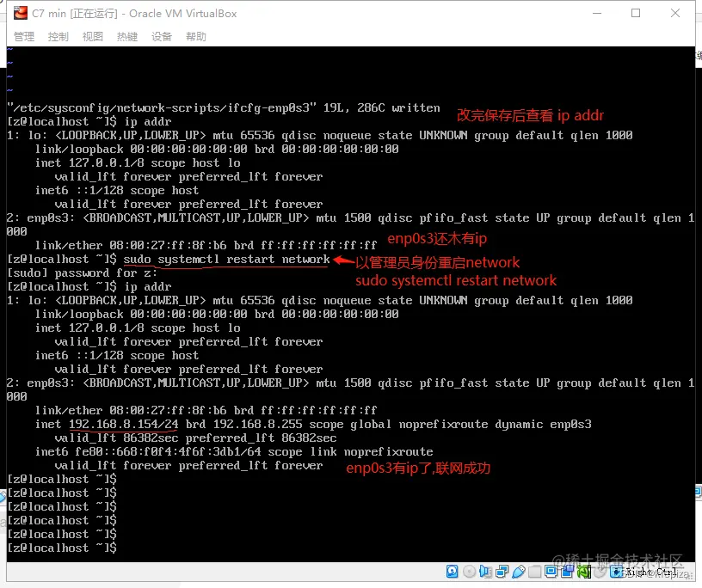The image size is (702, 588).
Task: Maximize the VirtualBox window
Action: (636, 14)
